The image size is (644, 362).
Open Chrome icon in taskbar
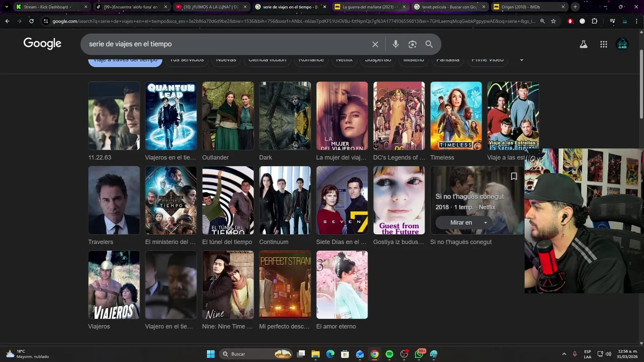tap(374, 354)
